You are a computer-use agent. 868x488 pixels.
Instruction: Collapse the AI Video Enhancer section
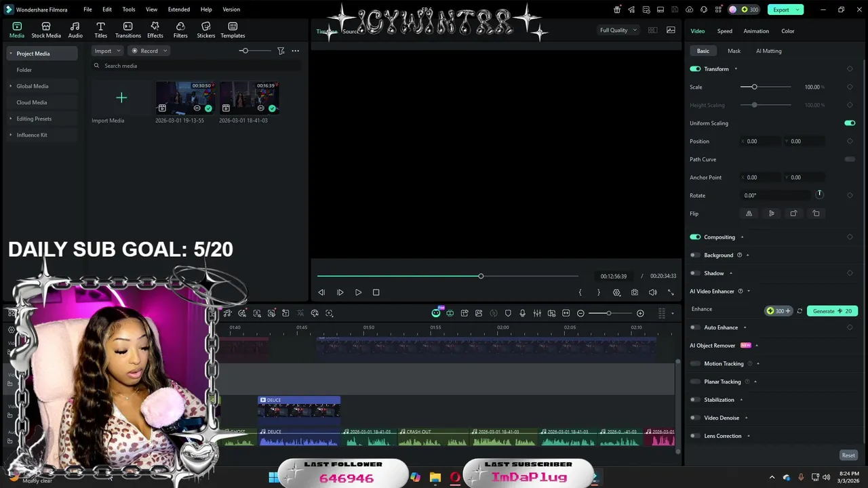(748, 291)
